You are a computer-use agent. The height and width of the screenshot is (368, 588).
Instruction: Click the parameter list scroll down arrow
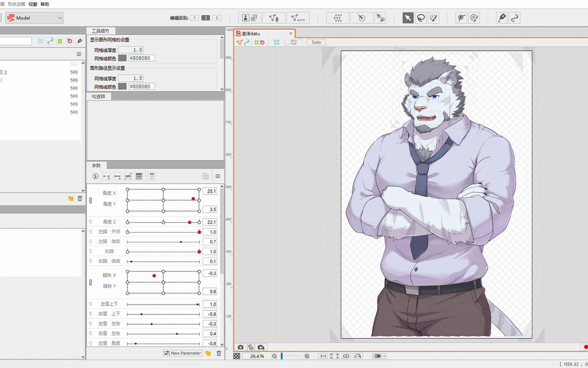pyautogui.click(x=222, y=344)
